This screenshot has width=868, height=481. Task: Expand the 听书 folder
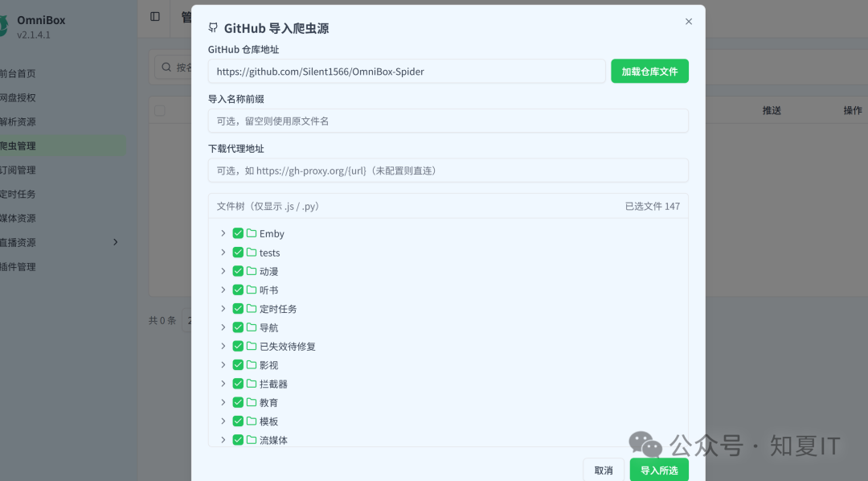223,290
